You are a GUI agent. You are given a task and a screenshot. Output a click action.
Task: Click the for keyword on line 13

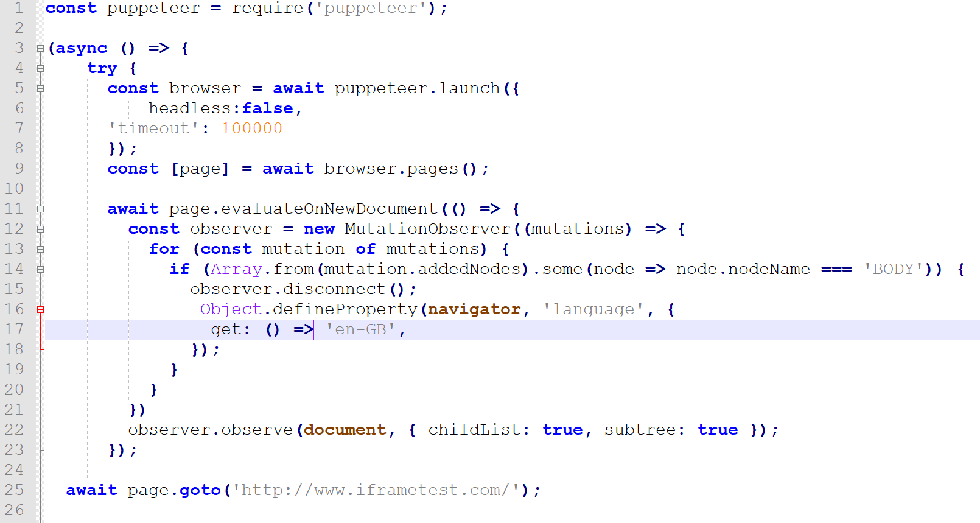(164, 249)
